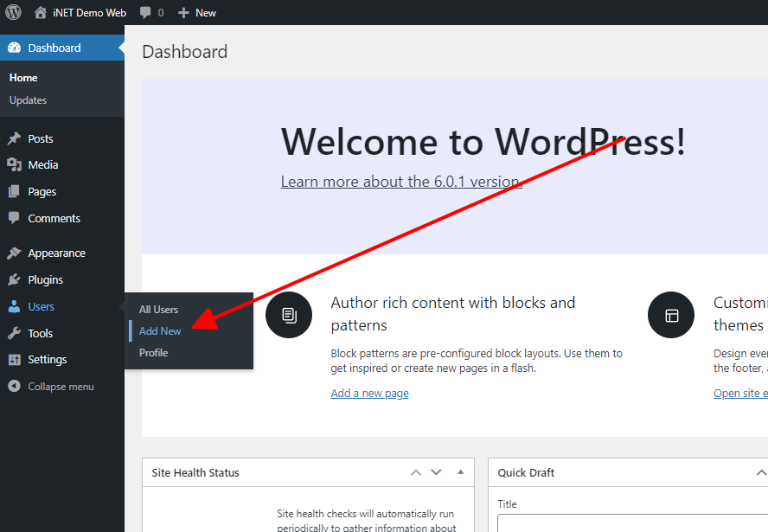This screenshot has width=768, height=532.
Task: Click the Quick Draft heading
Action: pos(526,472)
